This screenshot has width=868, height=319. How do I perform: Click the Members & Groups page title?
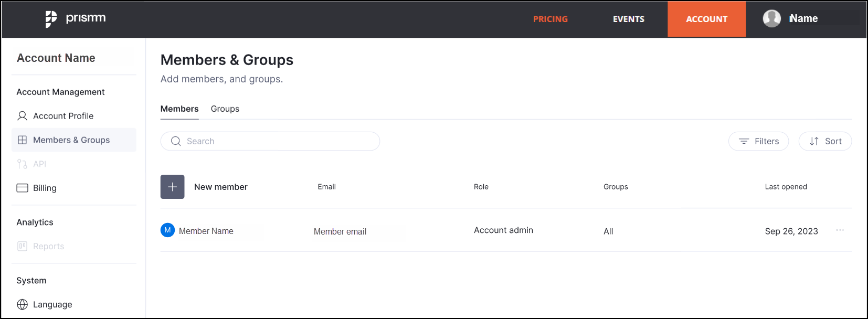click(x=227, y=60)
